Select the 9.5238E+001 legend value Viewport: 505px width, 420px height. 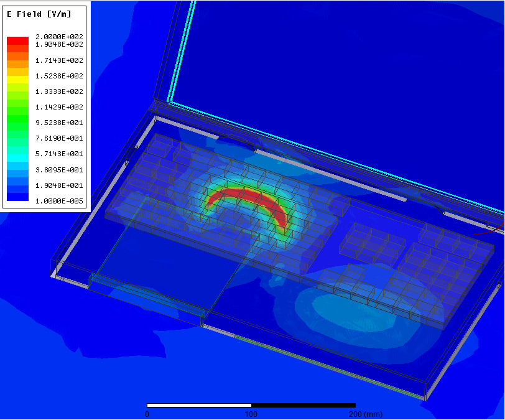coord(59,123)
